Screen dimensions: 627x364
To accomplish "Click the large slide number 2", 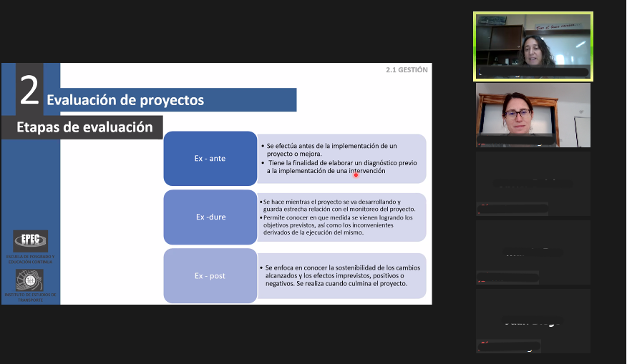I will tap(29, 90).
